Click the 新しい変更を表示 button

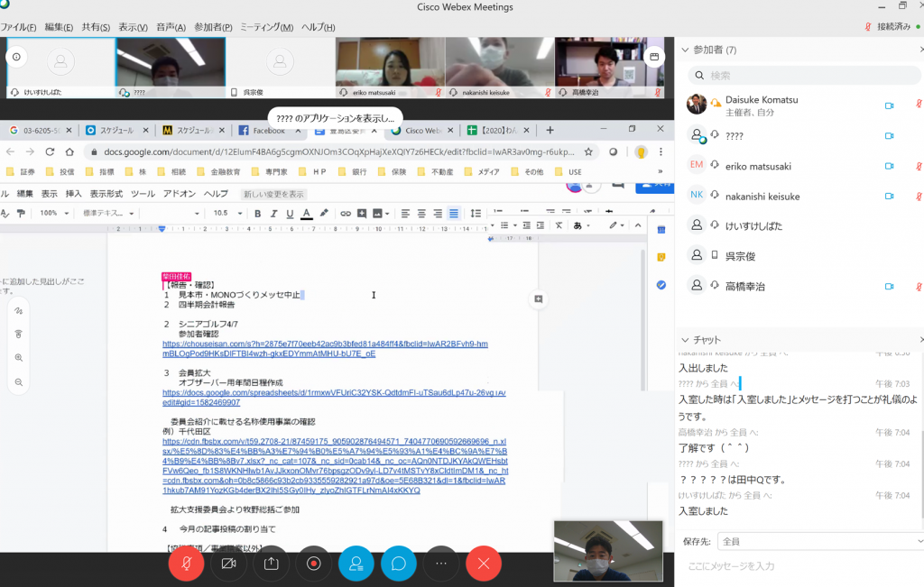coord(274,194)
